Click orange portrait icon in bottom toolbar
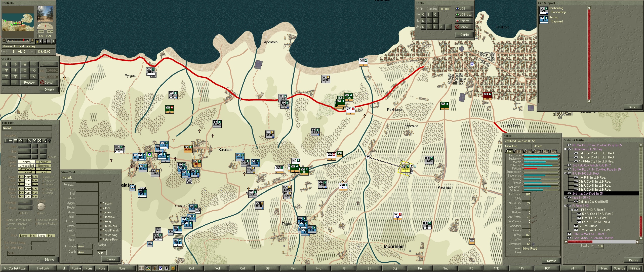 (x=173, y=268)
